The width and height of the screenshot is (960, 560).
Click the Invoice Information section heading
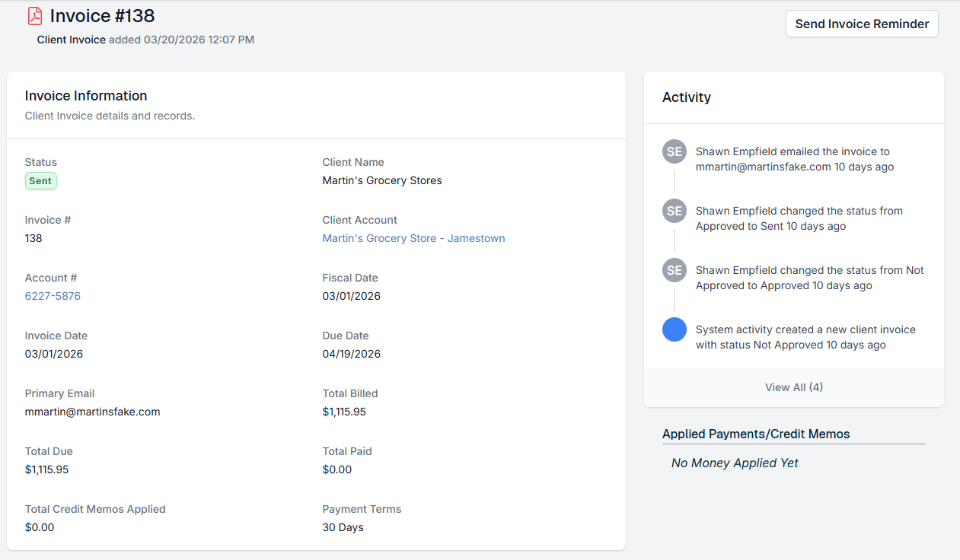[x=86, y=96]
